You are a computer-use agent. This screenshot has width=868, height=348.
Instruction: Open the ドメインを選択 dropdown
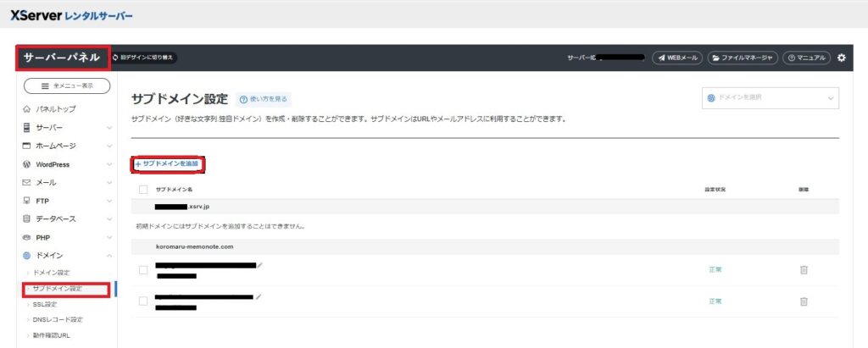(770, 98)
